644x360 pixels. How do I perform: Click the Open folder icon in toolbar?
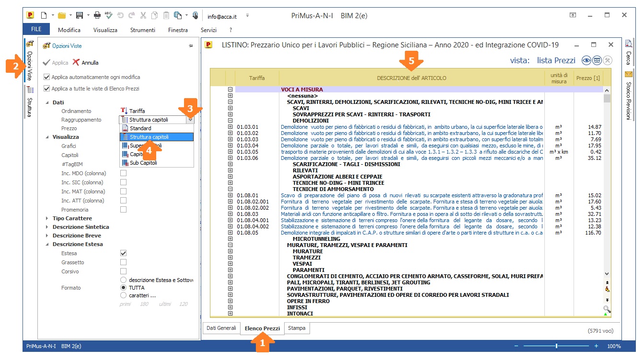[x=61, y=15]
